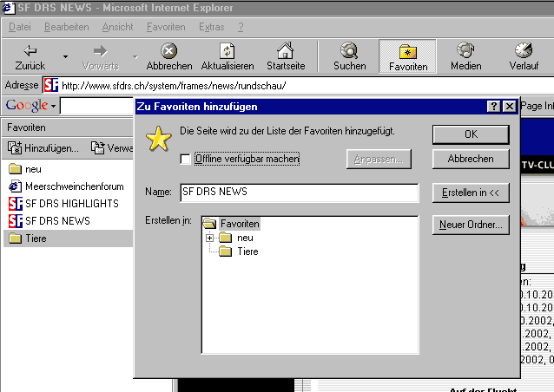This screenshot has height=392, width=554.
Task: Click the dialog help question mark button
Action: 493,107
